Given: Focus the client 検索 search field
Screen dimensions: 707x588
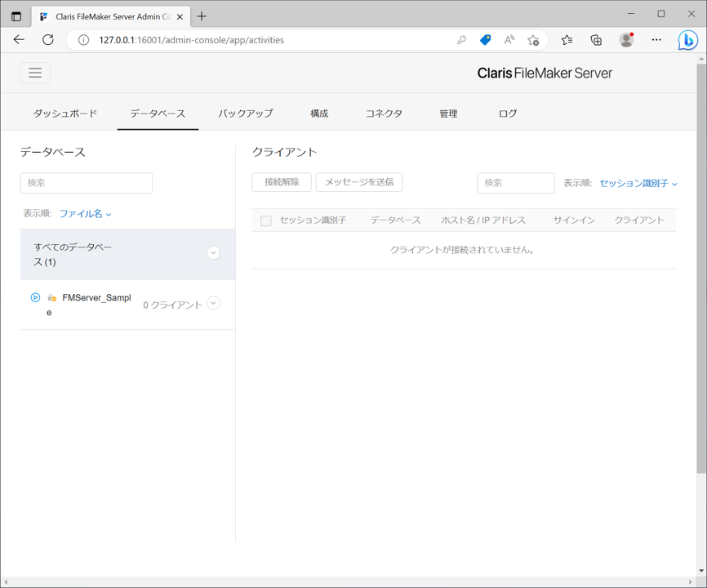Looking at the screenshot, I should (516, 183).
